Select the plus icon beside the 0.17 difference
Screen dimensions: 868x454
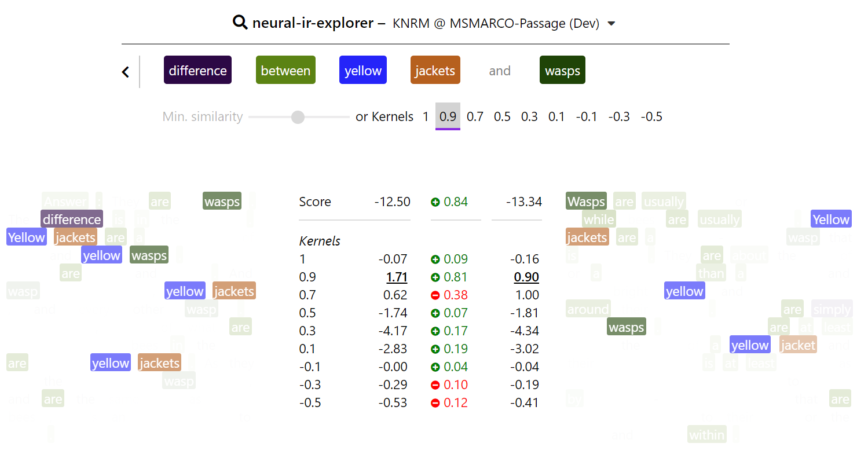tap(435, 331)
